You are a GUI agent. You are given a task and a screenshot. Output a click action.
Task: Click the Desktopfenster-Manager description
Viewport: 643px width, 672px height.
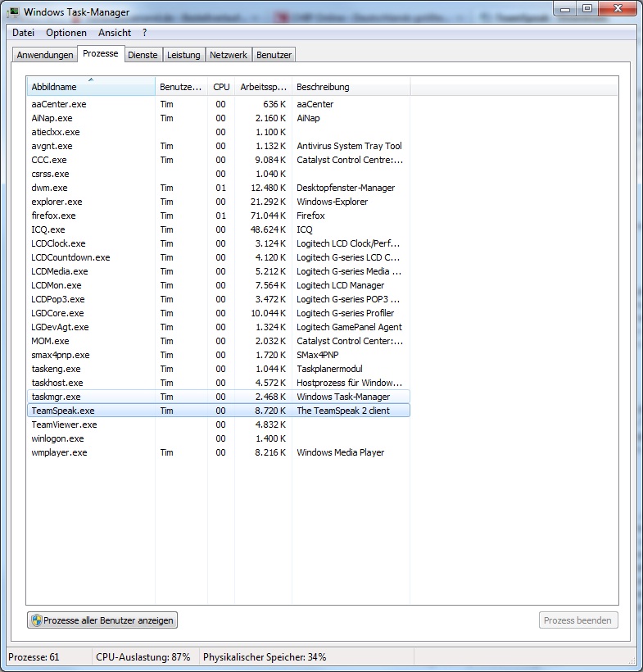click(346, 188)
